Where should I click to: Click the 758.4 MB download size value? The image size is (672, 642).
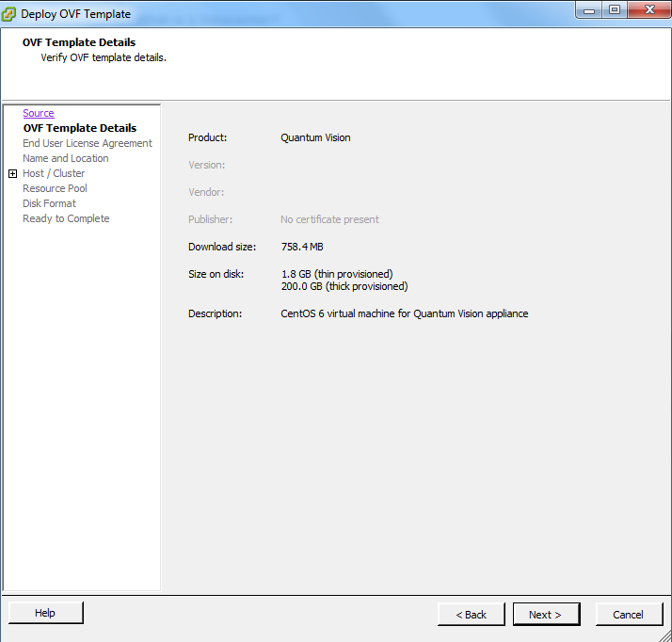pyautogui.click(x=302, y=247)
